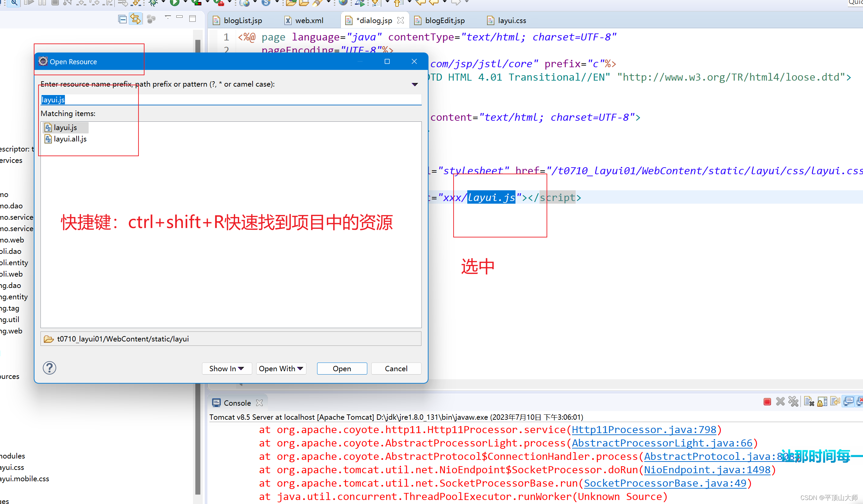Click the Project Explorer View Menu icon
This screenshot has height=504, width=863.
click(168, 17)
